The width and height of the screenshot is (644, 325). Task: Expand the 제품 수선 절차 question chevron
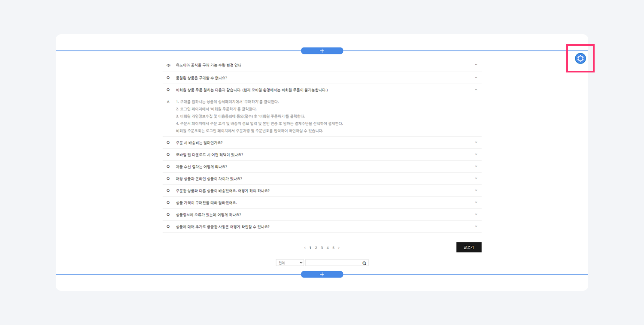(476, 166)
